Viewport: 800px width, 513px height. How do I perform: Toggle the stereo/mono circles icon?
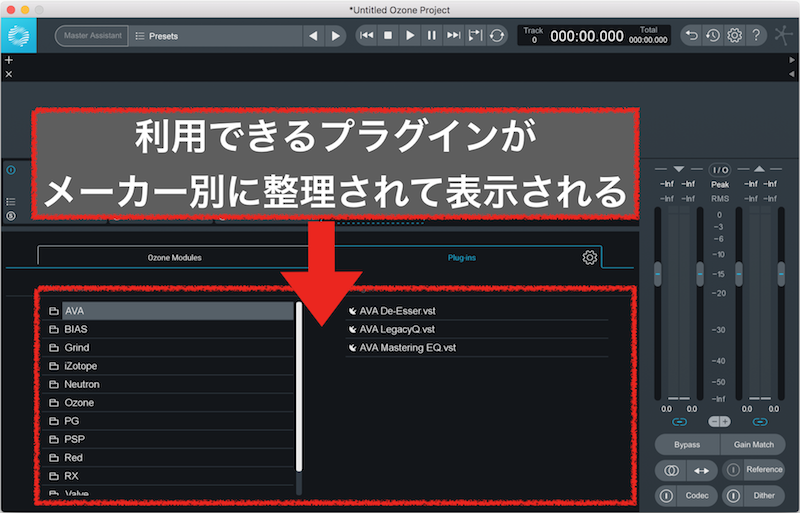[671, 471]
